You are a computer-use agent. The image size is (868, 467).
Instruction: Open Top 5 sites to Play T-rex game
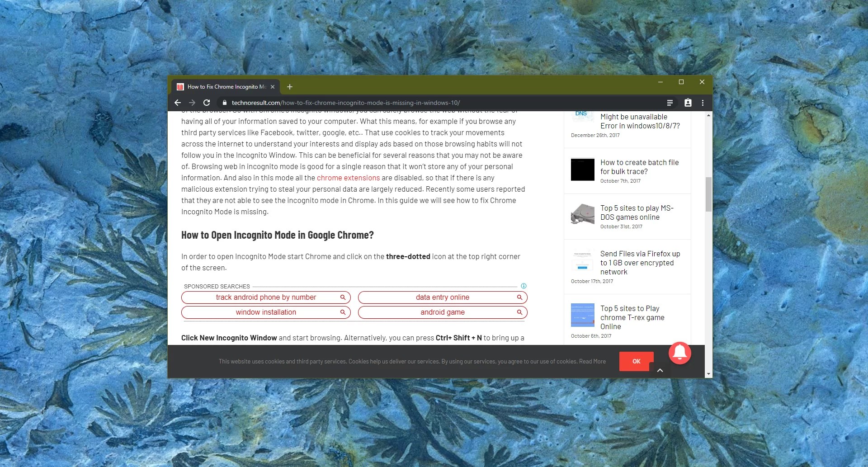tap(632, 317)
